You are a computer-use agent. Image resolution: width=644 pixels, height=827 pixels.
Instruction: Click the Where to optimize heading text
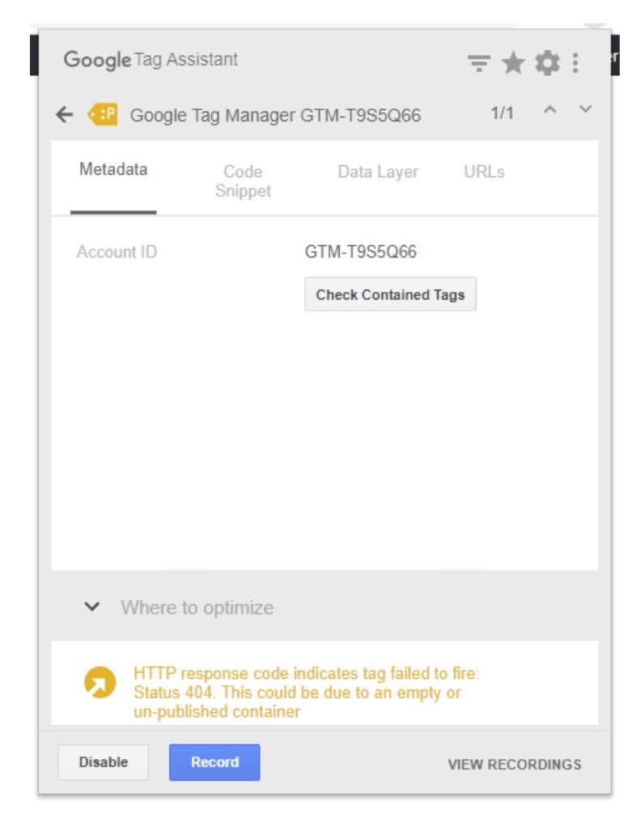tap(197, 608)
